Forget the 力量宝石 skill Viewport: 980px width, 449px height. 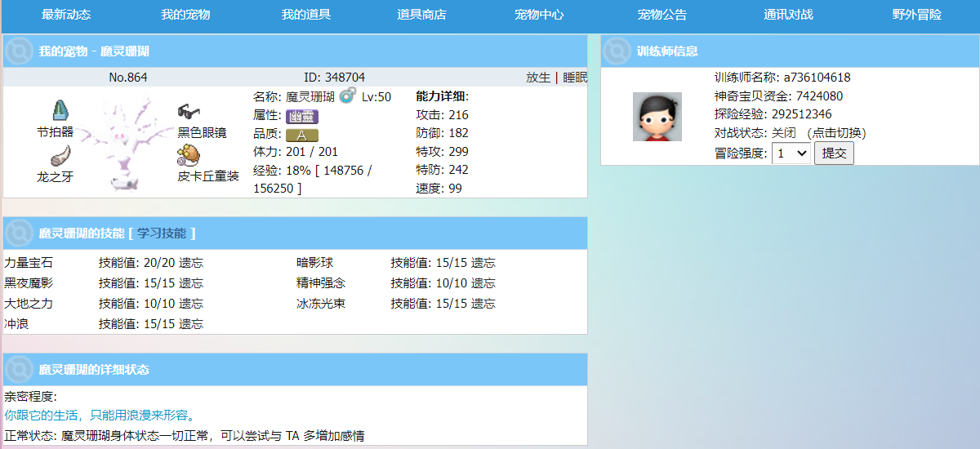click(191, 263)
